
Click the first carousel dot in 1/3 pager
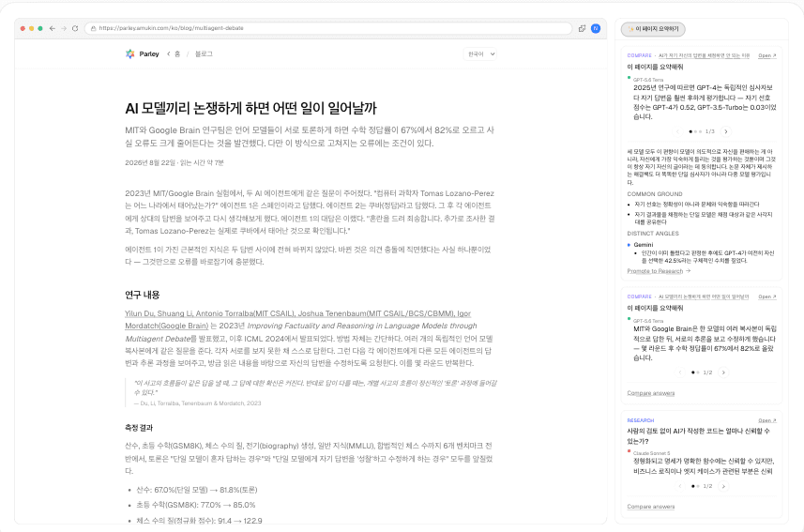point(690,132)
